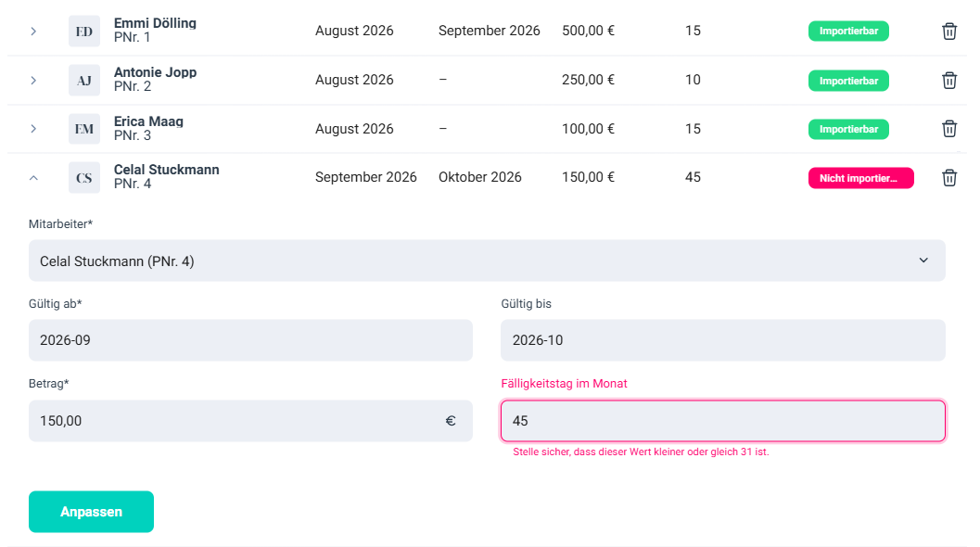Click the Anpassen button
The width and height of the screenshot is (980, 547).
click(91, 512)
